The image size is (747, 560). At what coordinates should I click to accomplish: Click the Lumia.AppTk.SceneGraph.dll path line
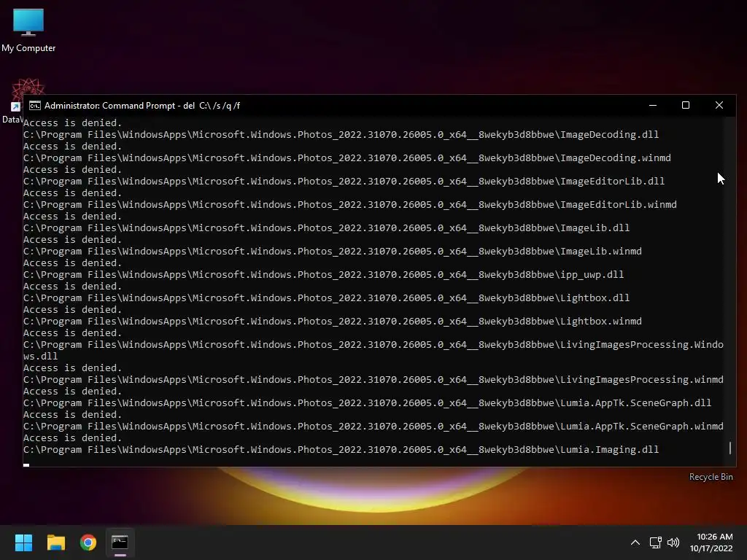(x=368, y=403)
